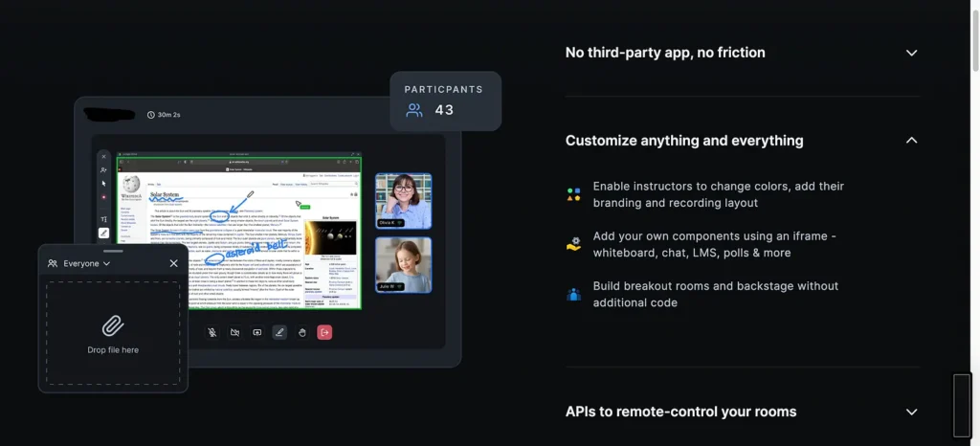Close the annotation side toolbar with X
The width and height of the screenshot is (980, 446).
(x=104, y=156)
